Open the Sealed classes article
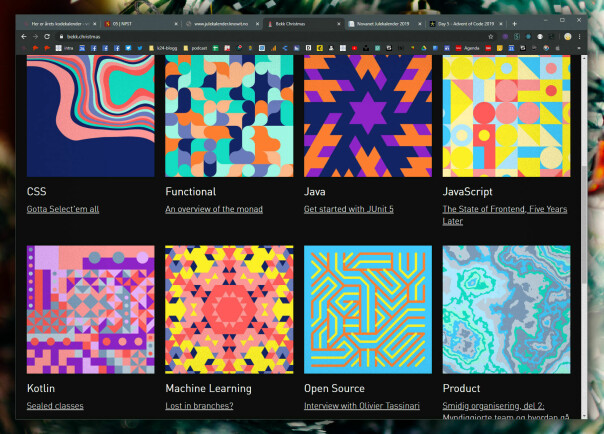Viewport: 604px width, 434px height. (x=55, y=406)
